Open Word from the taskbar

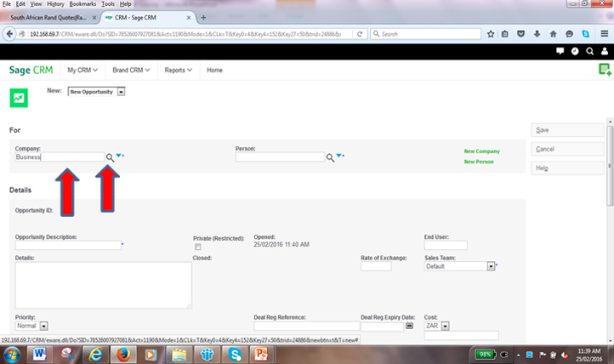(x=38, y=355)
